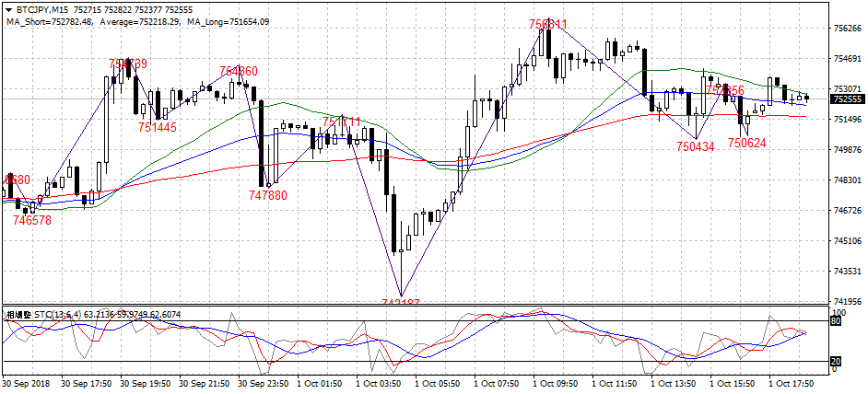Screen dimensions: 868x394
Task: Click the 747880 low price label
Action: [x=268, y=195]
